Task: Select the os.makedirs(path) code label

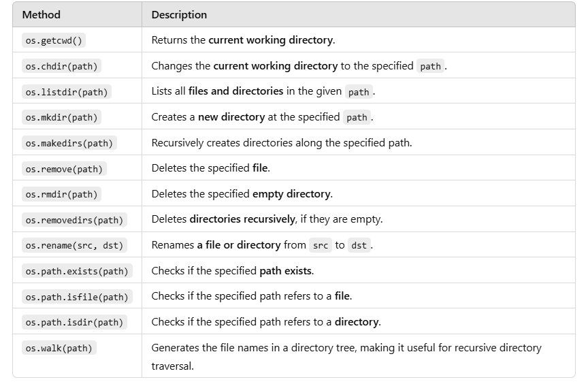Action: coord(69,143)
